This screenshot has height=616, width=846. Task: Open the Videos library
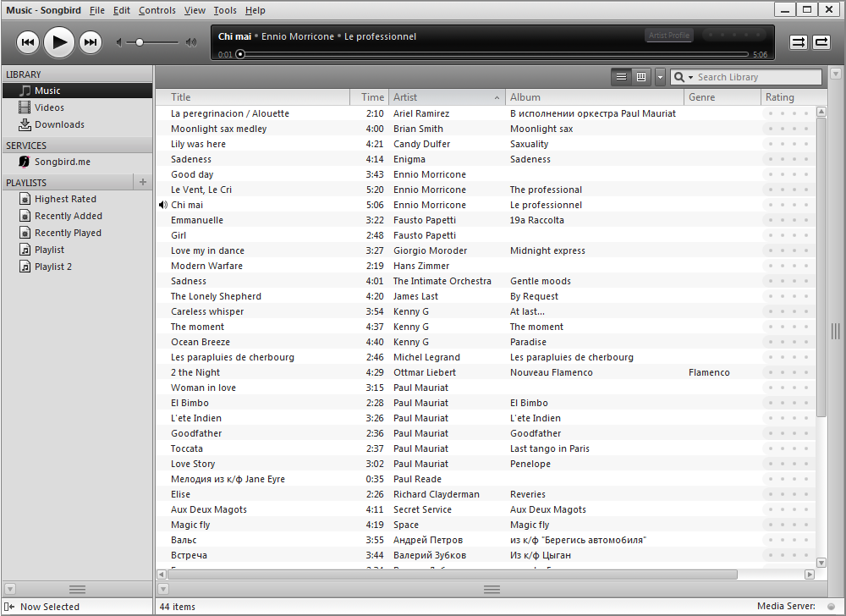pyautogui.click(x=49, y=107)
